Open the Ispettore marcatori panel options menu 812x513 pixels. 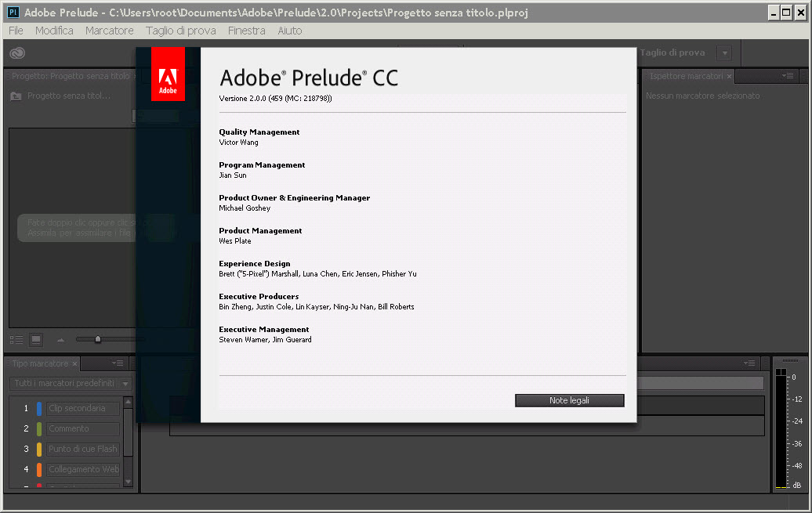coord(788,75)
